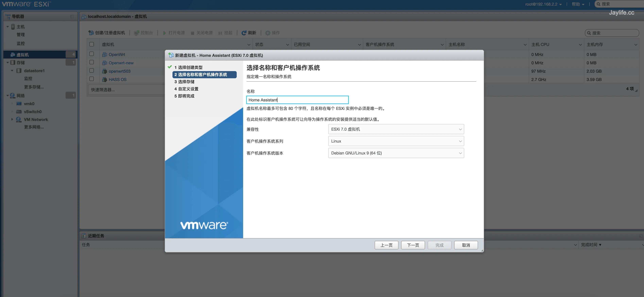Open the compatibility ESXi 7.0 dropdown
The width and height of the screenshot is (644, 297).
tap(396, 129)
